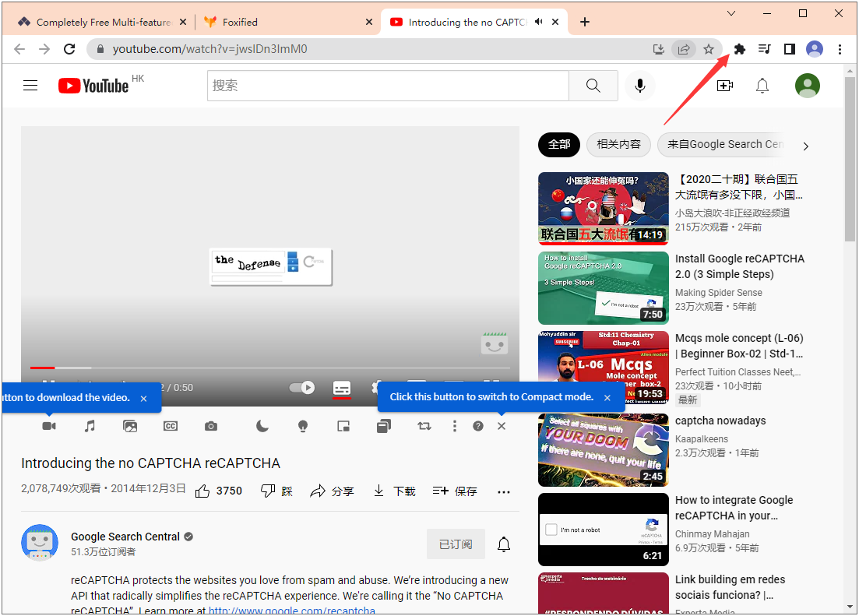Close the Foxified tab
The image size is (859, 616).
click(x=369, y=22)
